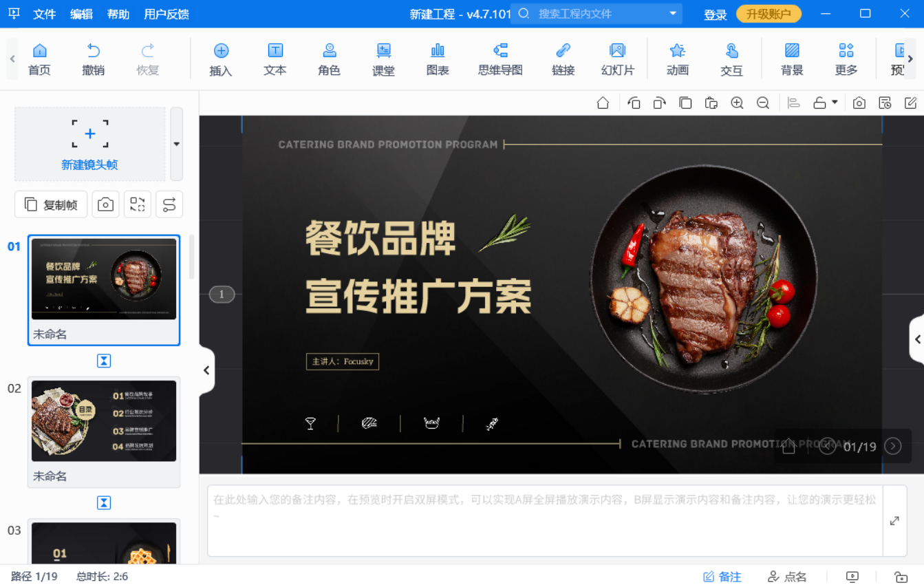Open the 角色 character tool

pyautogui.click(x=330, y=58)
